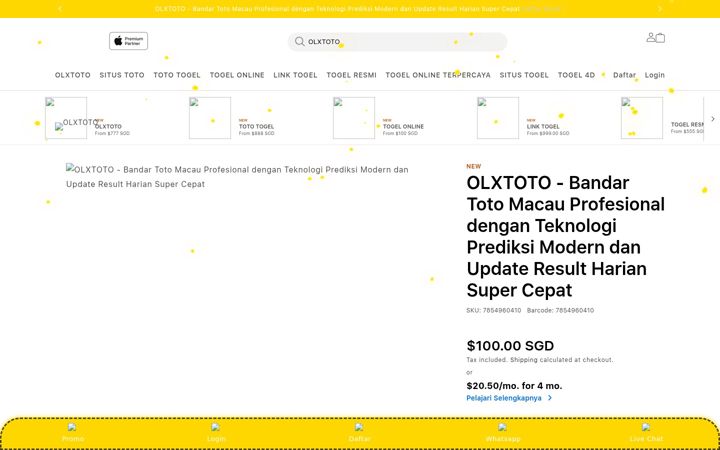
Task: Open Login in the bottom bar
Action: tap(216, 433)
